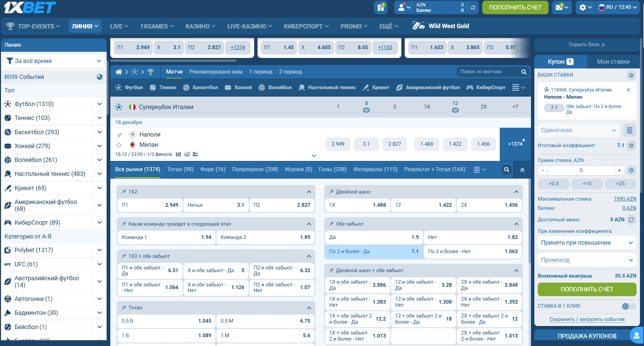The height and width of the screenshot is (346, 644).
Task: Pin the 1X2 market block
Action: pyautogui.click(x=124, y=192)
